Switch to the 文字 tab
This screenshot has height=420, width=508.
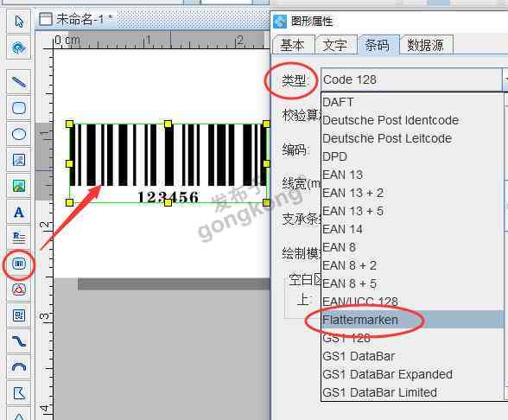coord(335,45)
